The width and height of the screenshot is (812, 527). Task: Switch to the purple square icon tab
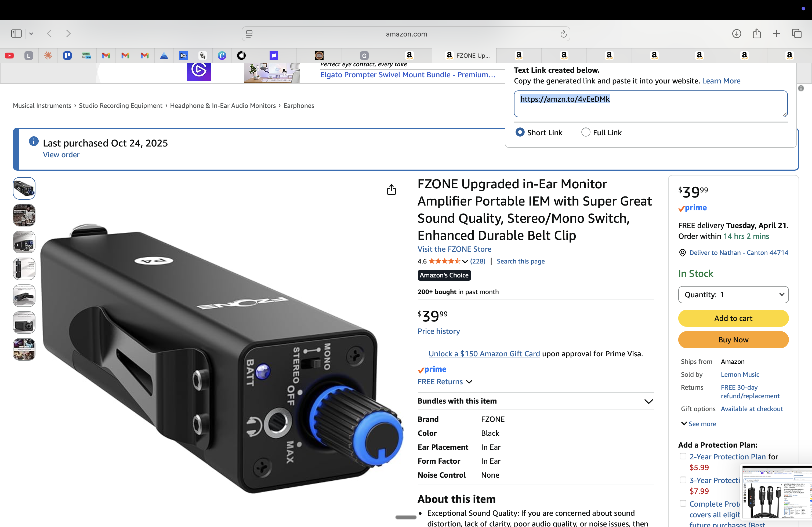pos(274,56)
